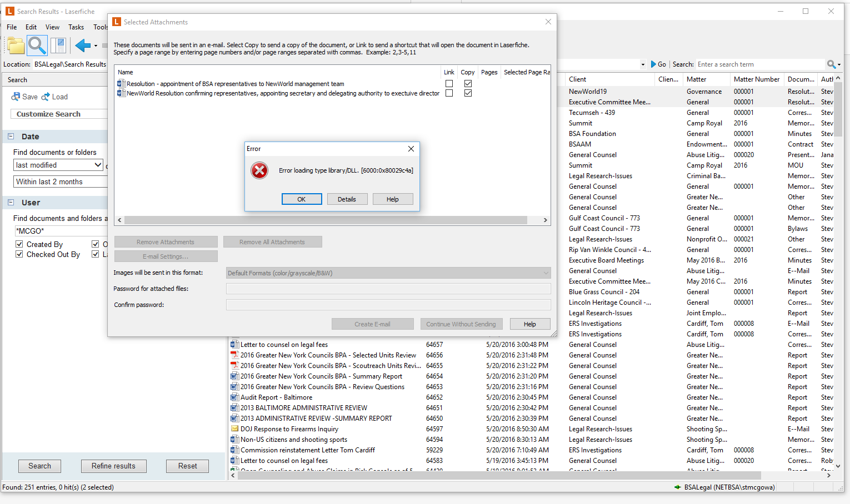The image size is (850, 504).
Task: Open the back arrow history dropdown
Action: 96,46
